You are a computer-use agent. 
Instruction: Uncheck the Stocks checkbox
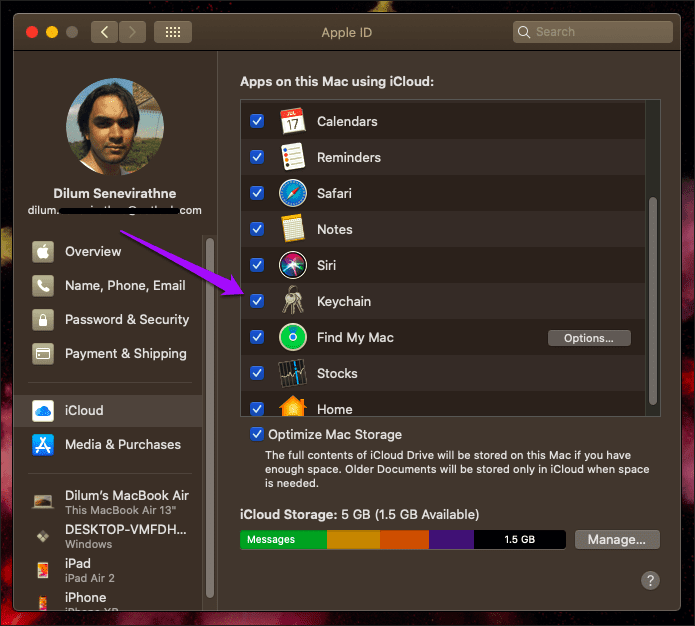tap(257, 373)
